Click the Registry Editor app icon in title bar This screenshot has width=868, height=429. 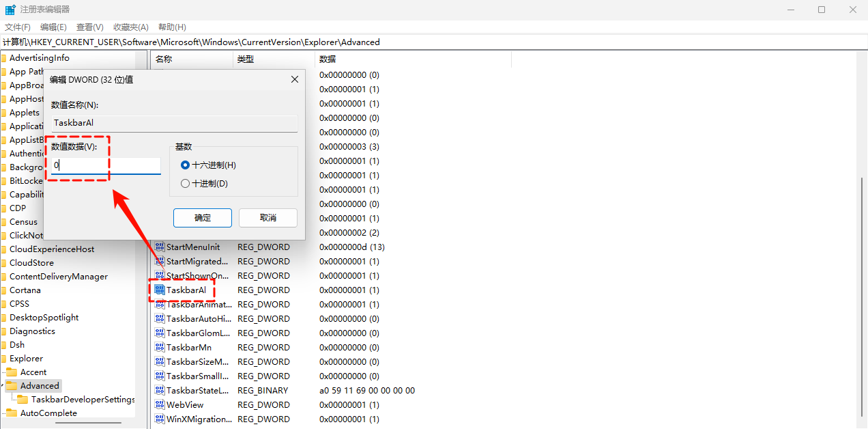coord(10,10)
